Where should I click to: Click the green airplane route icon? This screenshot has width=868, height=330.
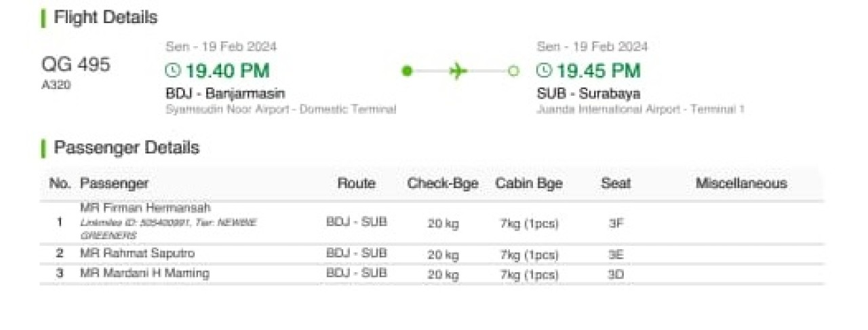tap(458, 71)
